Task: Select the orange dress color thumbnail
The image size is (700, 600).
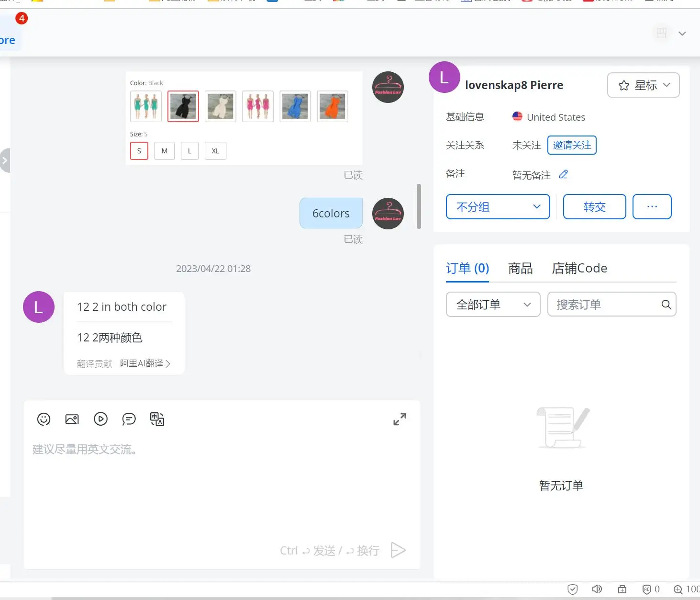Action: (x=333, y=106)
